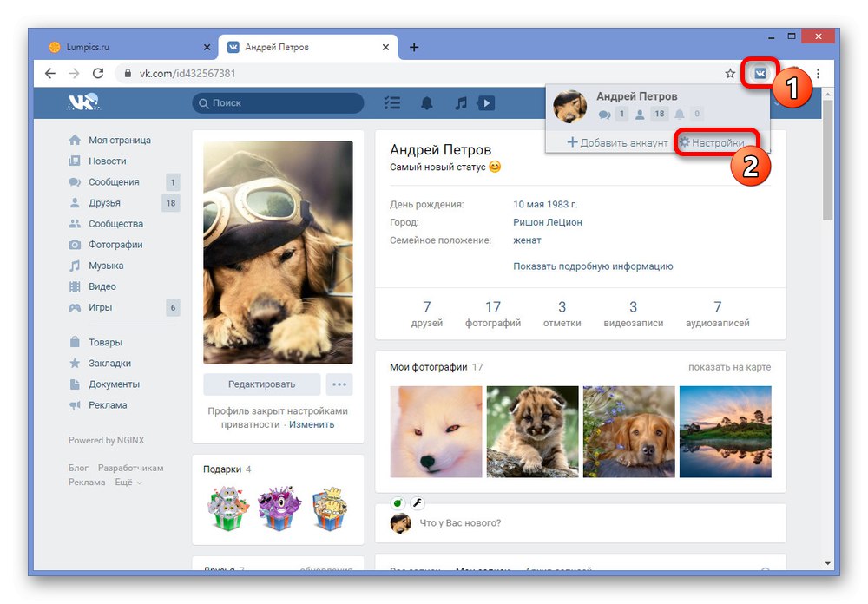Open the cougar cub photo thumbnail
The height and width of the screenshot is (604, 868).
[533, 432]
